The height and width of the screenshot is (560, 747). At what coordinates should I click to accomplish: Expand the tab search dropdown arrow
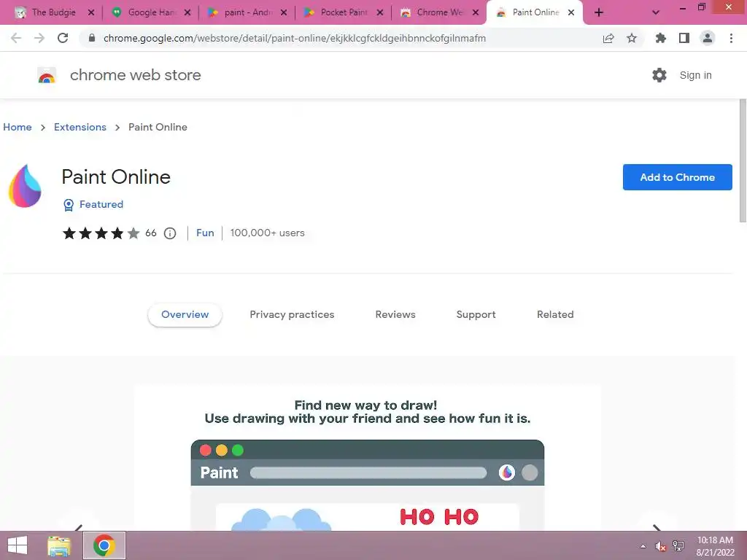656,12
